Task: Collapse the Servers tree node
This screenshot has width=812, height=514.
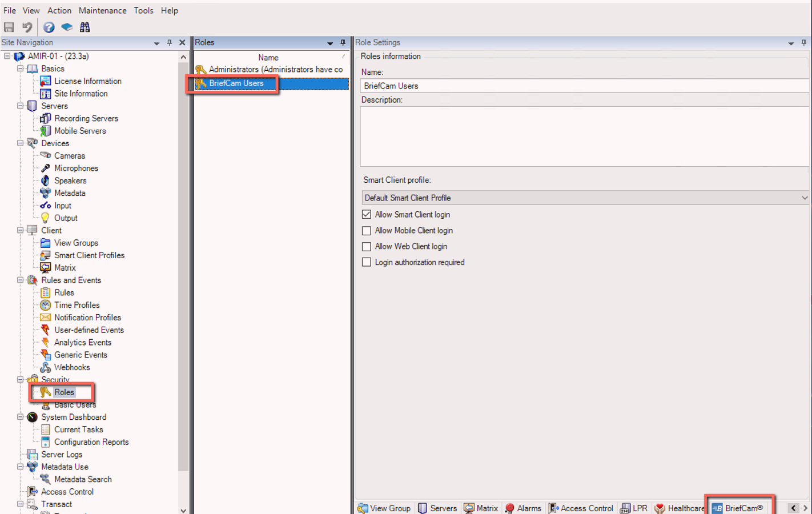Action: (x=21, y=106)
